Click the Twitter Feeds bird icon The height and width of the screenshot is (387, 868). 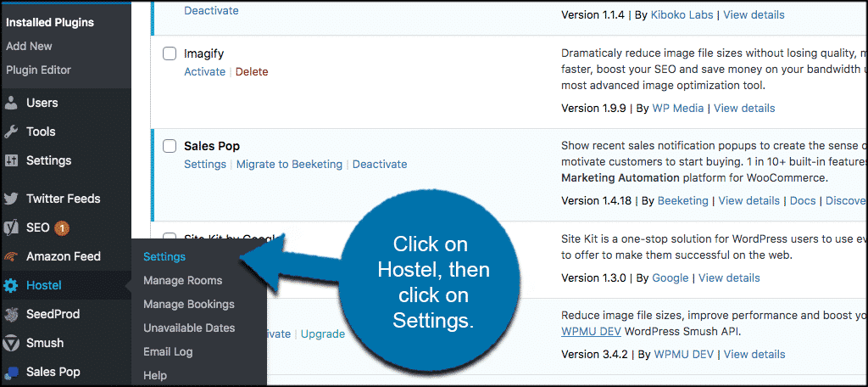click(11, 199)
